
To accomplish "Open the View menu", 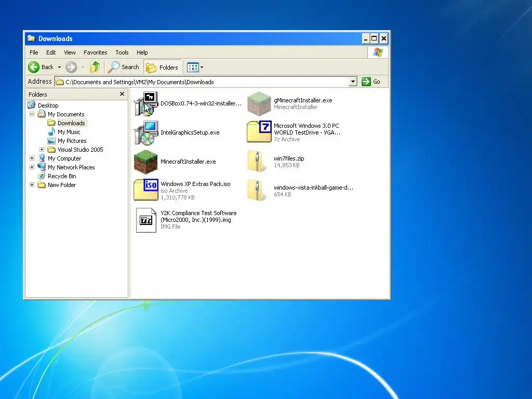I will coord(70,52).
